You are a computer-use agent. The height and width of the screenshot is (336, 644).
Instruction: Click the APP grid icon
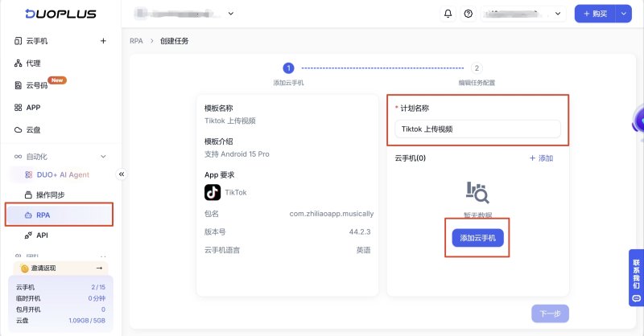tap(18, 108)
